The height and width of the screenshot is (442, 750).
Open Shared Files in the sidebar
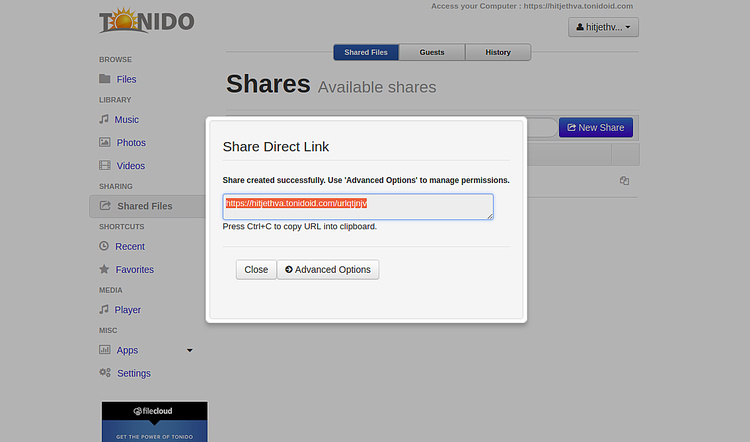pos(144,206)
